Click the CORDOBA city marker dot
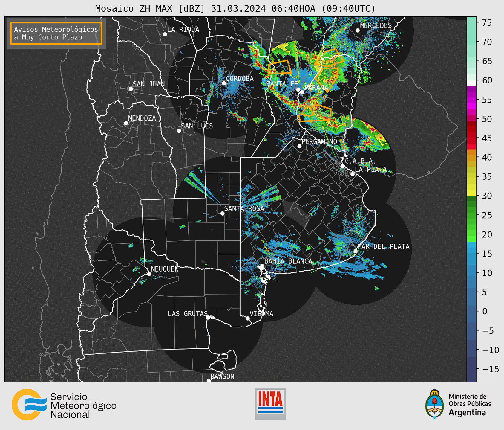 (x=224, y=83)
